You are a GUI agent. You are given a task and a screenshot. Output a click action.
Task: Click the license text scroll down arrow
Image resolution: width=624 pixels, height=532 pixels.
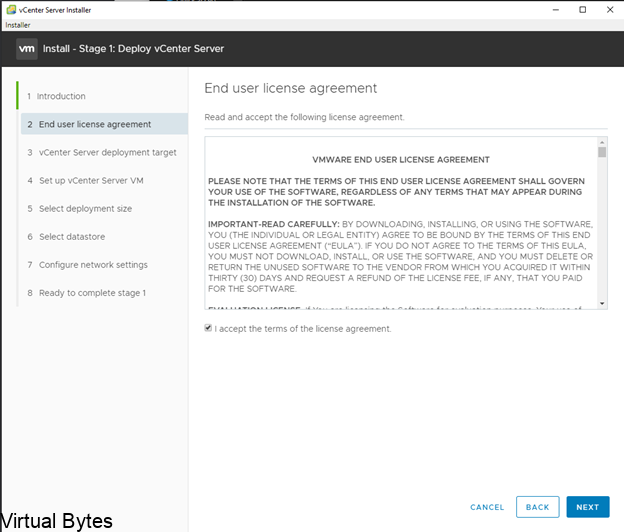[602, 304]
